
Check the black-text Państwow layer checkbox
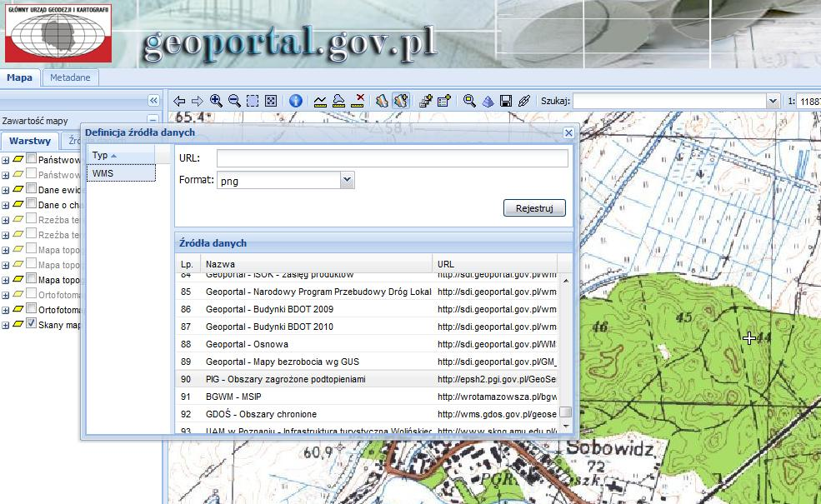[32, 158]
